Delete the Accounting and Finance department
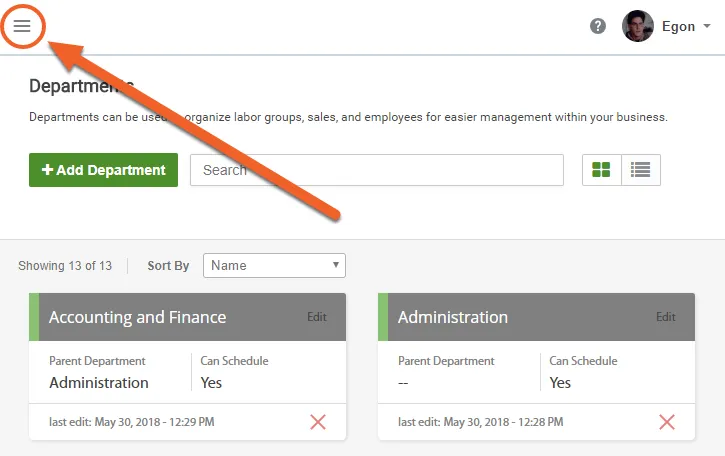725x456 pixels. coord(318,422)
